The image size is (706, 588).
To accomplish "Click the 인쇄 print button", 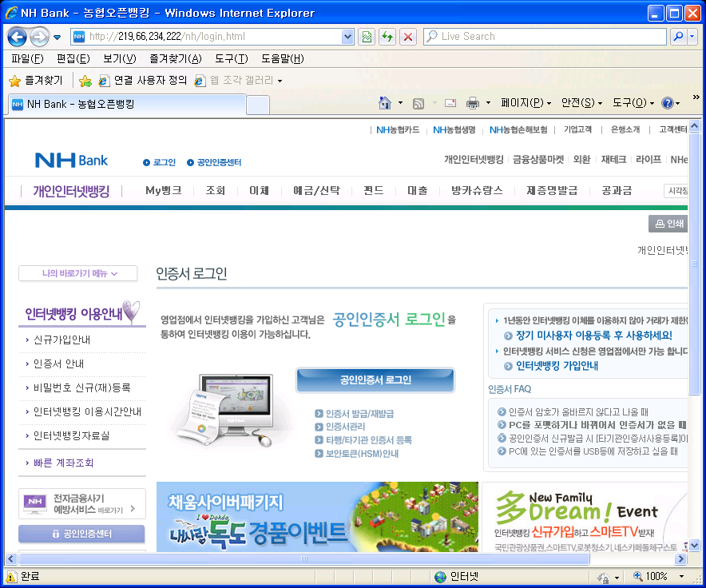I will pyautogui.click(x=668, y=224).
